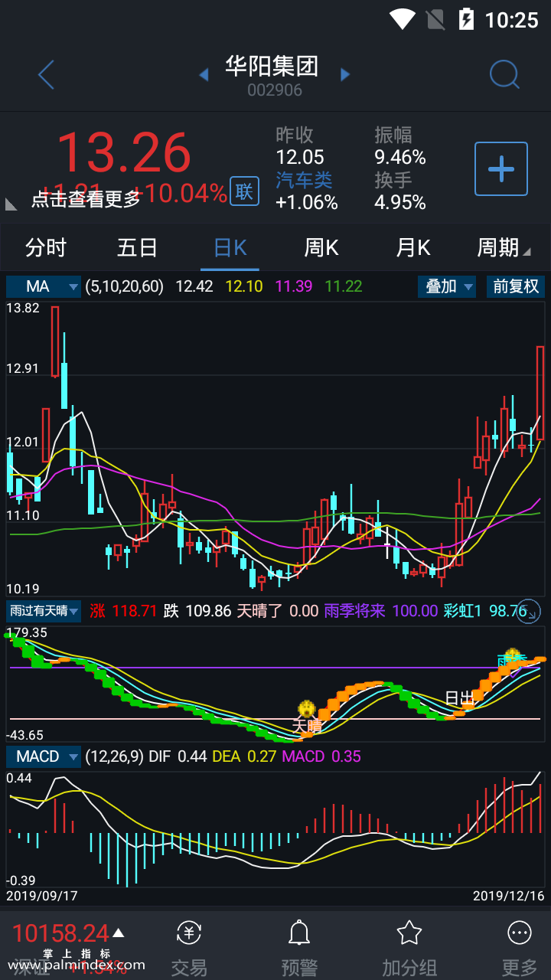The image size is (551, 980).
Task: Switch to 月K tab
Action: point(413,247)
